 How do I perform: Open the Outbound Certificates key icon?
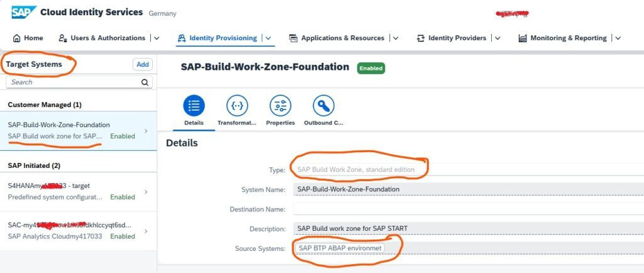point(323,106)
